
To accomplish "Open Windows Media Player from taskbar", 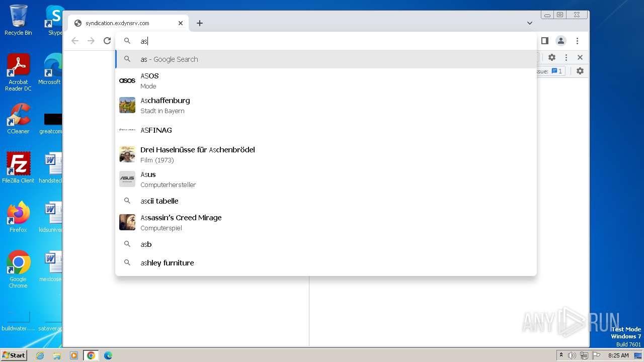I will 74,355.
